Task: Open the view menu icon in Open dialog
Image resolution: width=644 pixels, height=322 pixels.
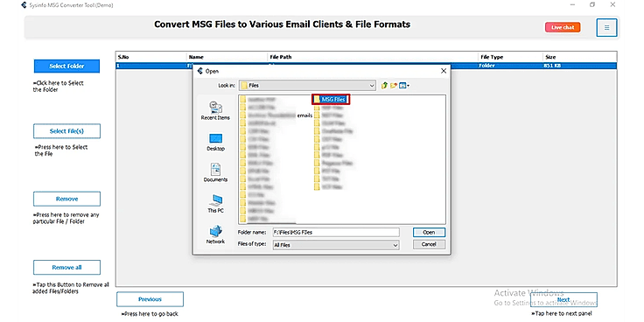Action: click(x=404, y=86)
